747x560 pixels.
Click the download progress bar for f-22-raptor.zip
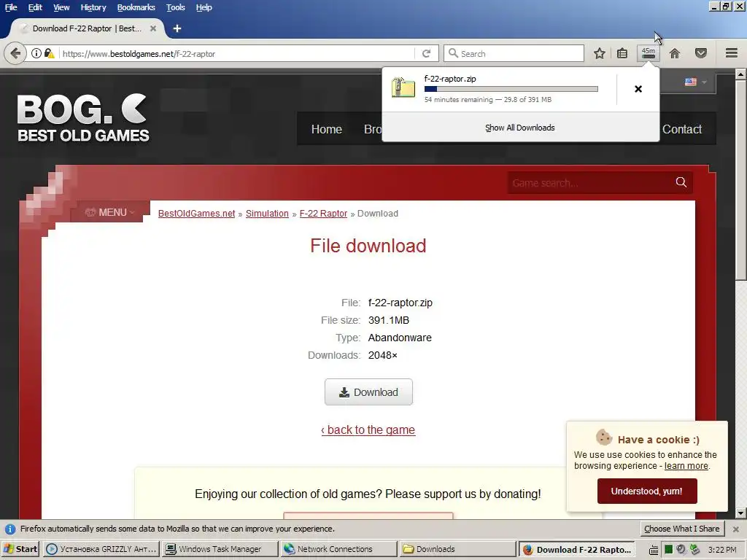(511, 88)
